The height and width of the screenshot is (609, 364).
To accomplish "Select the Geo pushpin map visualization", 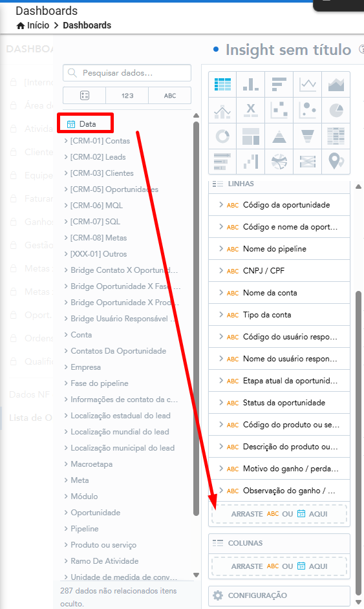I will coord(336,162).
